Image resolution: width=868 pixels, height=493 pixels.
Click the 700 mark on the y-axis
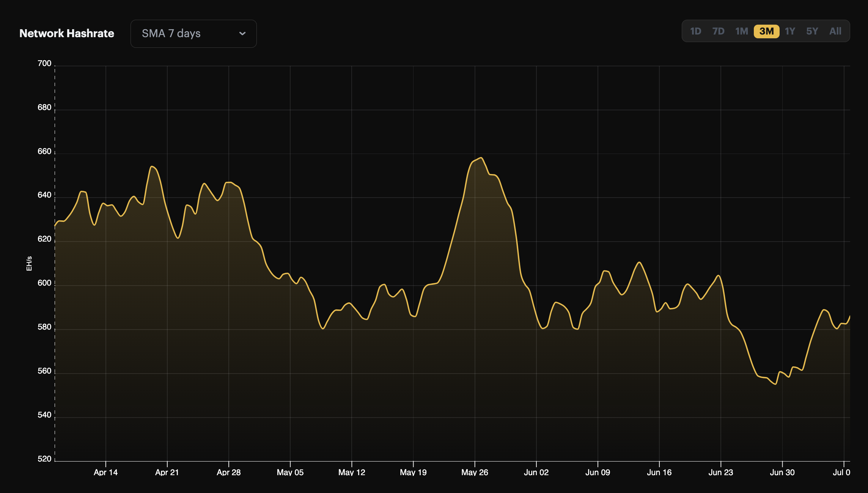[44, 63]
